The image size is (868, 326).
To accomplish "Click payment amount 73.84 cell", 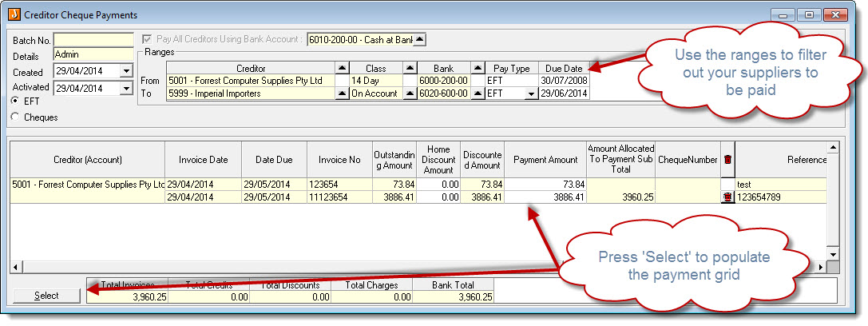I will (x=545, y=185).
